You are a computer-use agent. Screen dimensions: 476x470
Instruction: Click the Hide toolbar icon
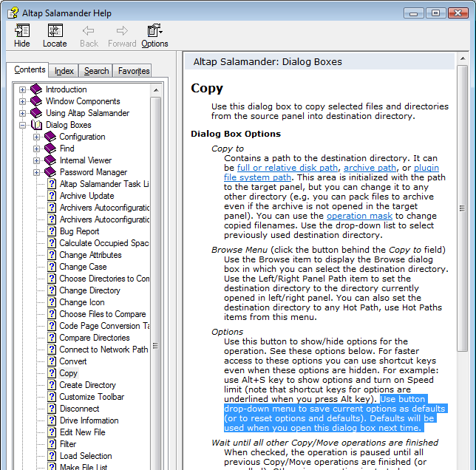tap(22, 30)
